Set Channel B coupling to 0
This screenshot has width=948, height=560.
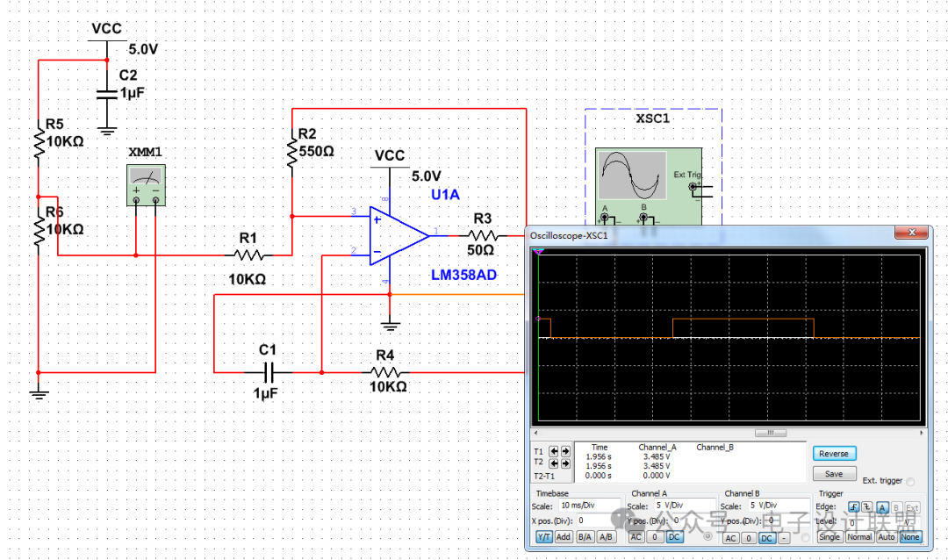(x=749, y=538)
